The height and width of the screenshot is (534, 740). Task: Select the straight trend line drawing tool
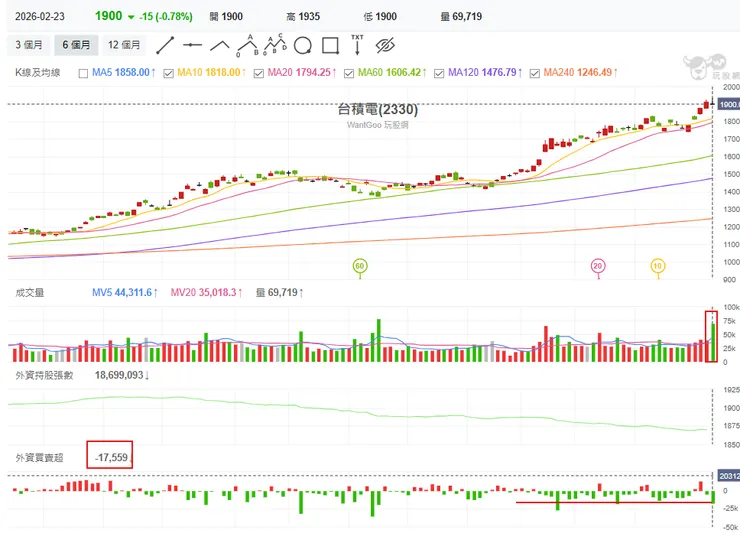click(x=165, y=45)
